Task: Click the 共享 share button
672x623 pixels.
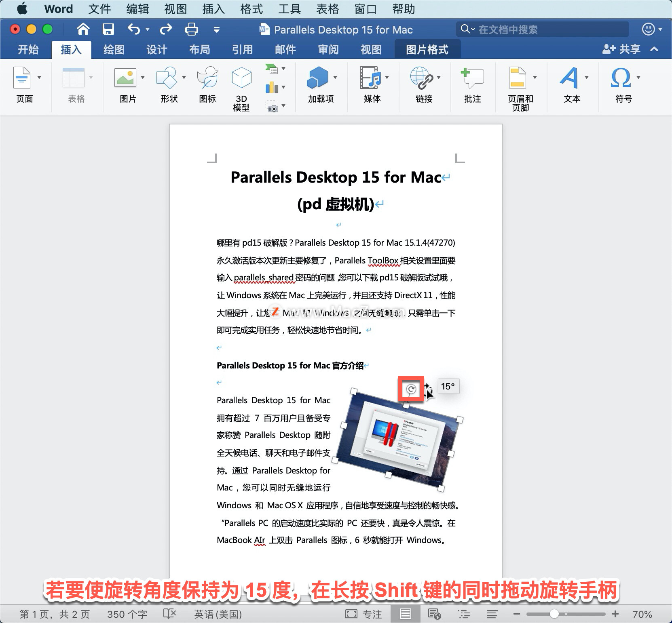Action: 621,49
